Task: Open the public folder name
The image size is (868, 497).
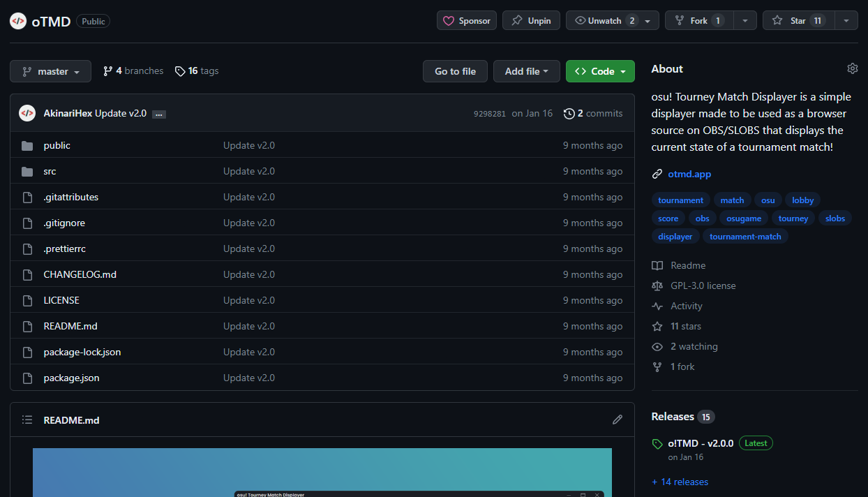Action: tap(57, 145)
